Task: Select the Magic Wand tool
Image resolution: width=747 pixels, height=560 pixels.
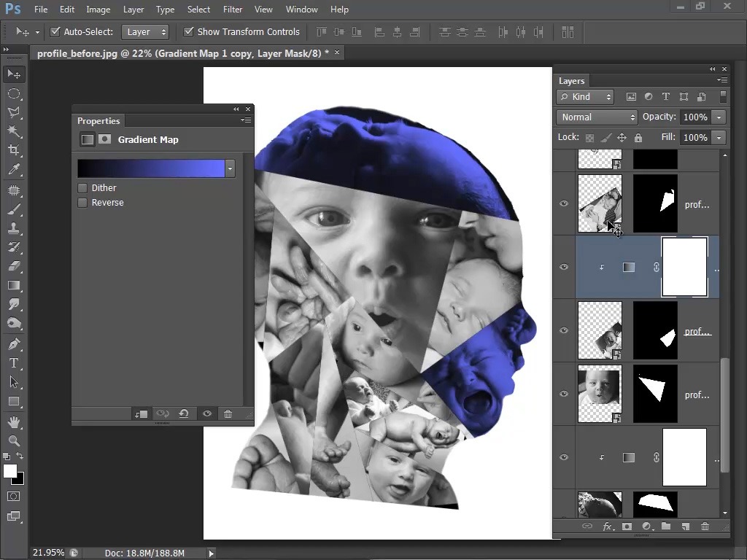Action: point(14,131)
